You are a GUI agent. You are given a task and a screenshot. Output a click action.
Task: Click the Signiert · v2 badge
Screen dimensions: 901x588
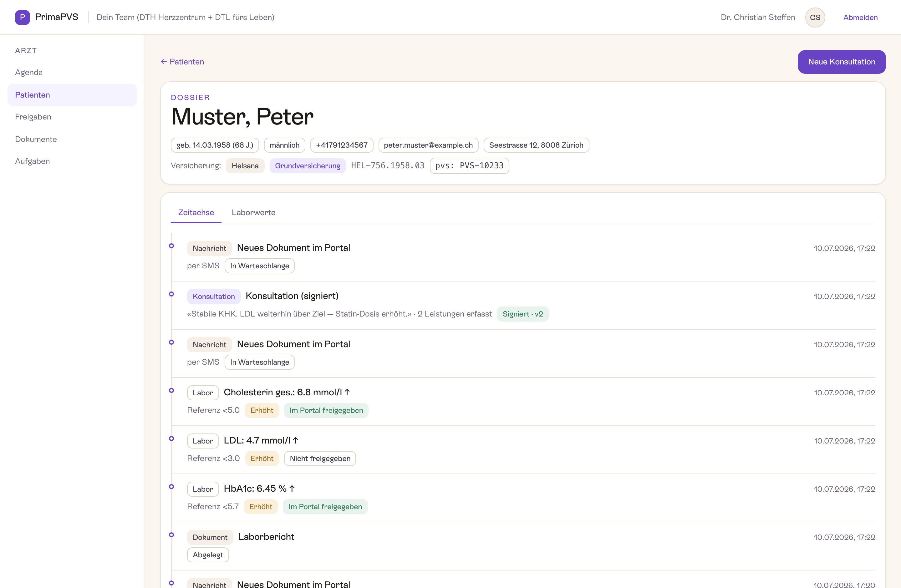pos(522,314)
